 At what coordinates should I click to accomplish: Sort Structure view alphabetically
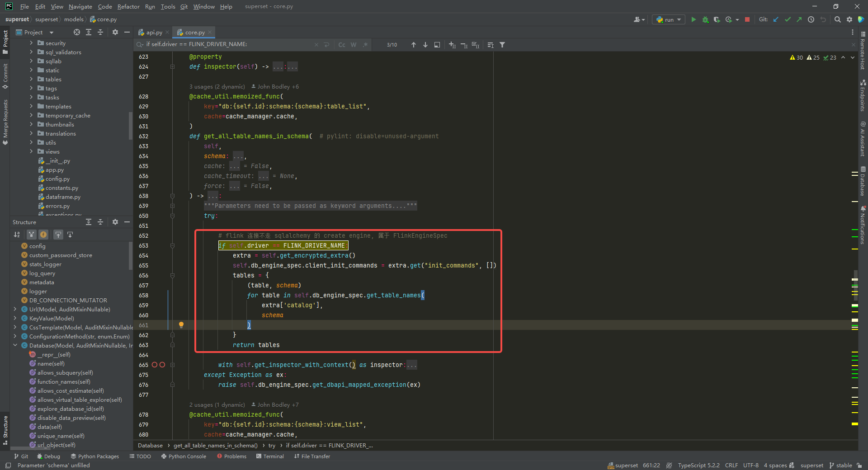(17, 234)
